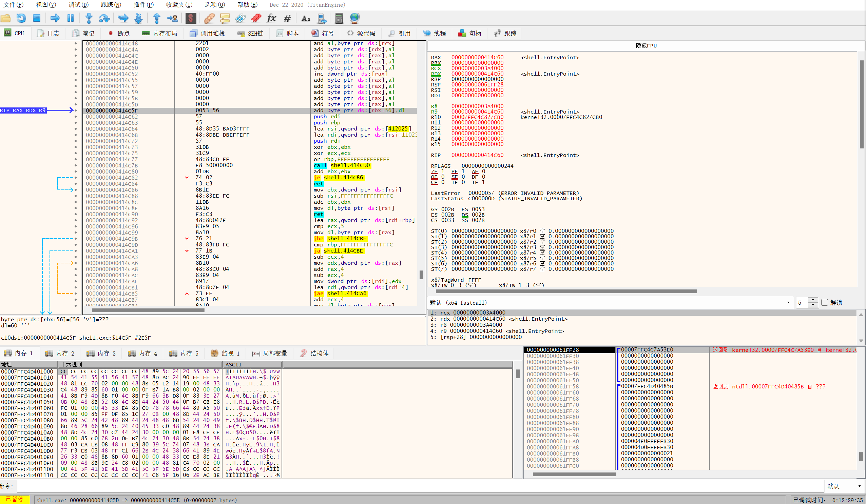866x504 pixels.
Task: Switch to the 调用堆栈 tab
Action: (207, 33)
